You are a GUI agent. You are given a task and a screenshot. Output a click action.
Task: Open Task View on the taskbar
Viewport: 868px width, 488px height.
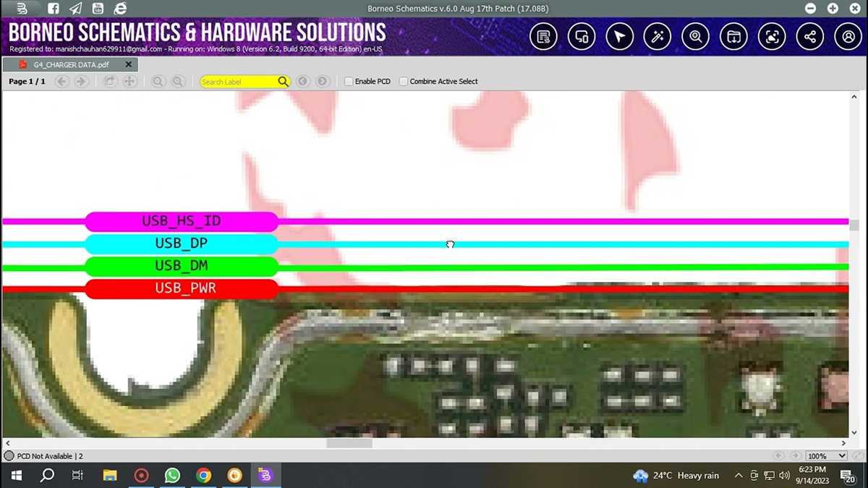tap(78, 475)
